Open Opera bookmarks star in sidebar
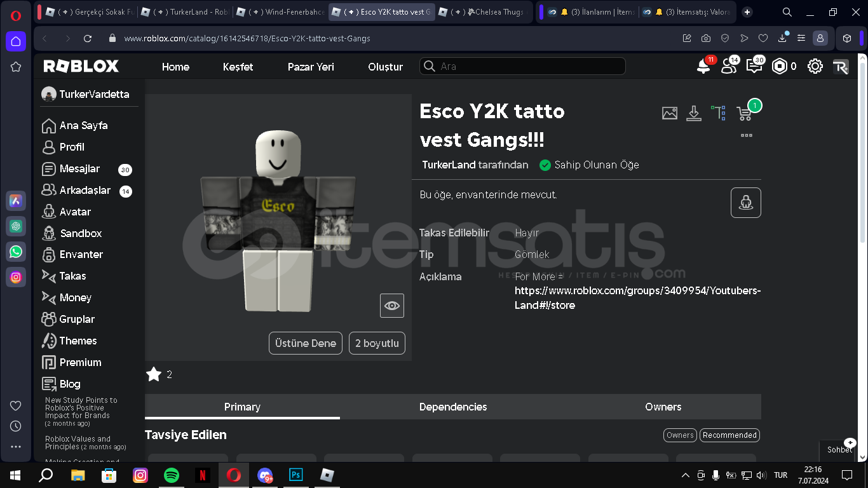This screenshot has height=488, width=868. pyautogui.click(x=16, y=67)
